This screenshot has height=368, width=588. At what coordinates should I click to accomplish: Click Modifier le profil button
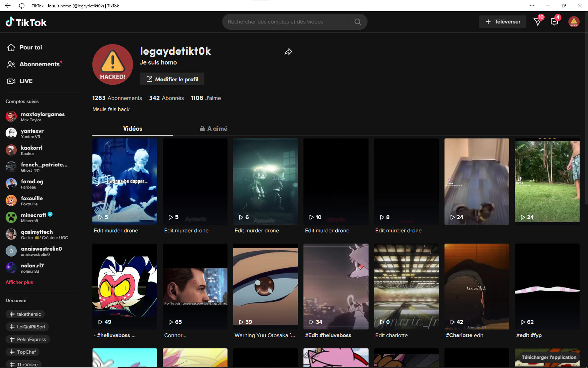click(172, 79)
